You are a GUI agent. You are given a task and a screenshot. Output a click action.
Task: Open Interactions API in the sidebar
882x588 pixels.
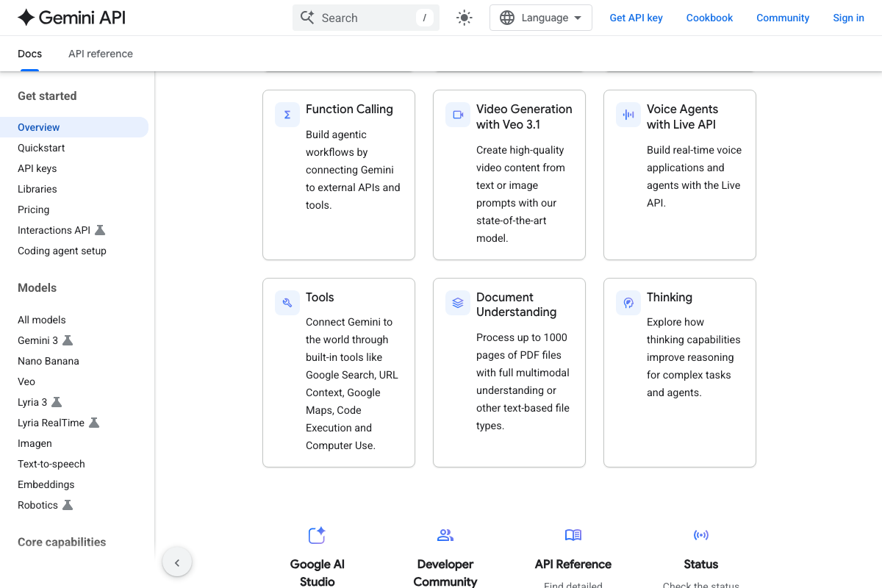point(54,230)
